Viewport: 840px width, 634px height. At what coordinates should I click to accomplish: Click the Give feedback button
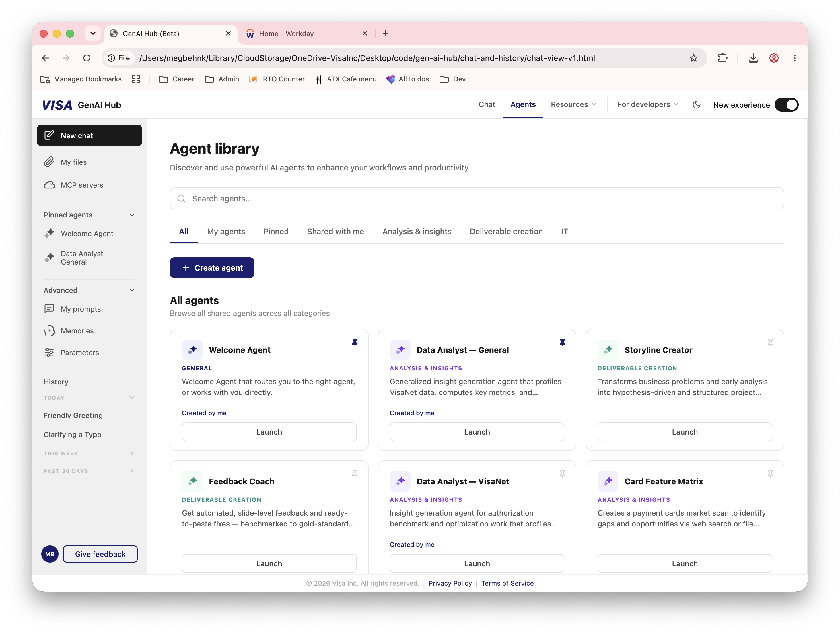point(100,554)
